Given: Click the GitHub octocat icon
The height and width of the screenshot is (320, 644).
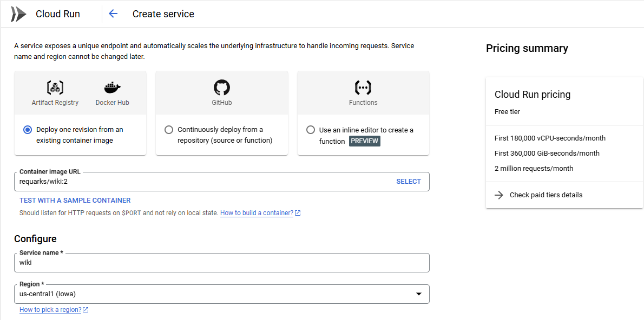Looking at the screenshot, I should pos(222,88).
